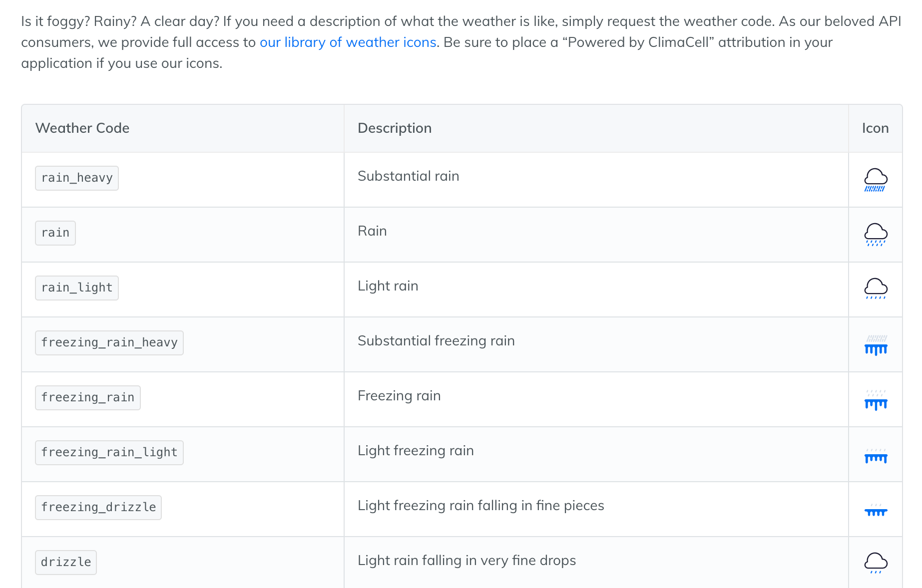This screenshot has width=922, height=588.
Task: Click the freezing_rain_light code label
Action: 109,453
